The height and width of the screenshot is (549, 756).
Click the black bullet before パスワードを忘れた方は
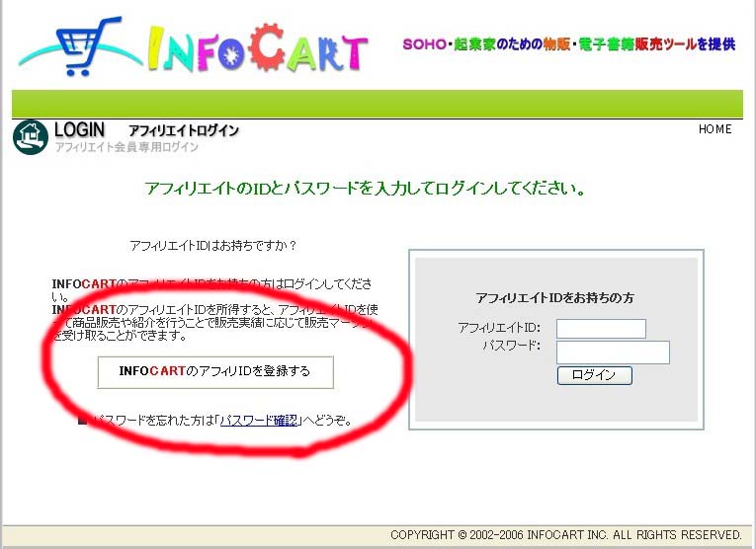(x=82, y=421)
